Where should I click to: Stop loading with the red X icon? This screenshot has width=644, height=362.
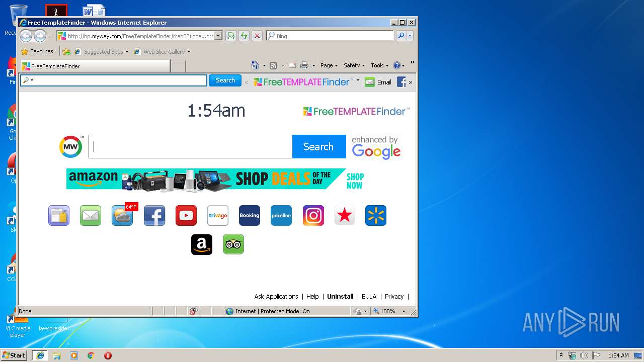point(257,36)
